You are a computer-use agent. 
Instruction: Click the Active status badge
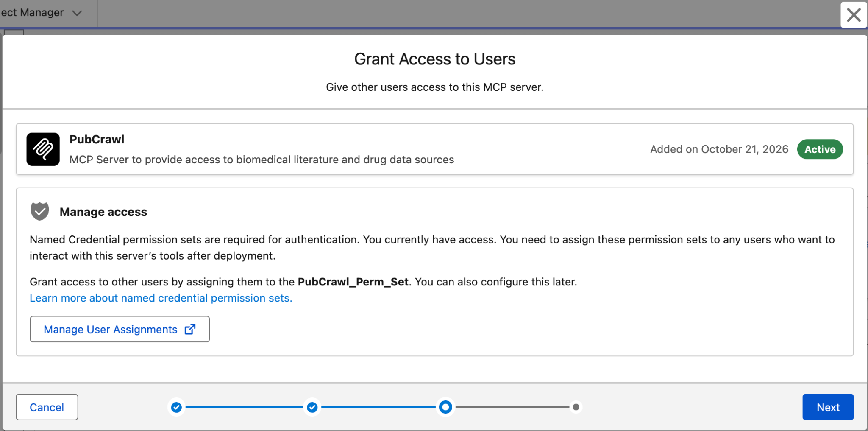(x=820, y=149)
